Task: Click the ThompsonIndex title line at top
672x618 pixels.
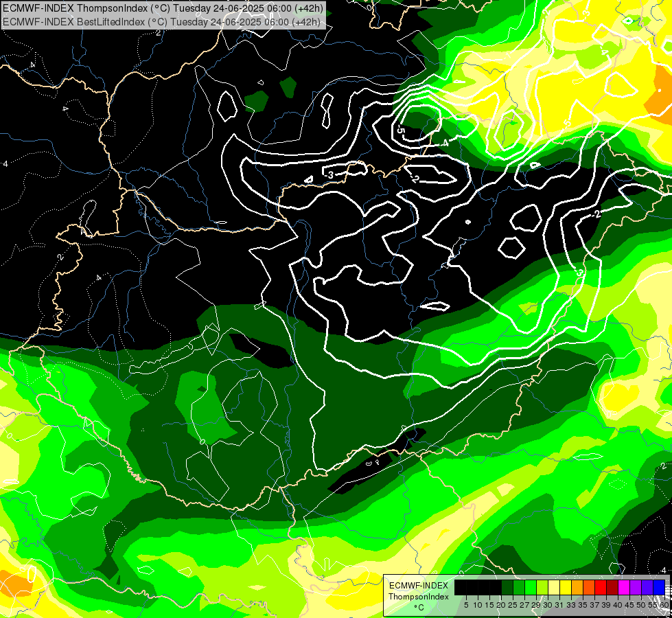Action: [x=163, y=8]
